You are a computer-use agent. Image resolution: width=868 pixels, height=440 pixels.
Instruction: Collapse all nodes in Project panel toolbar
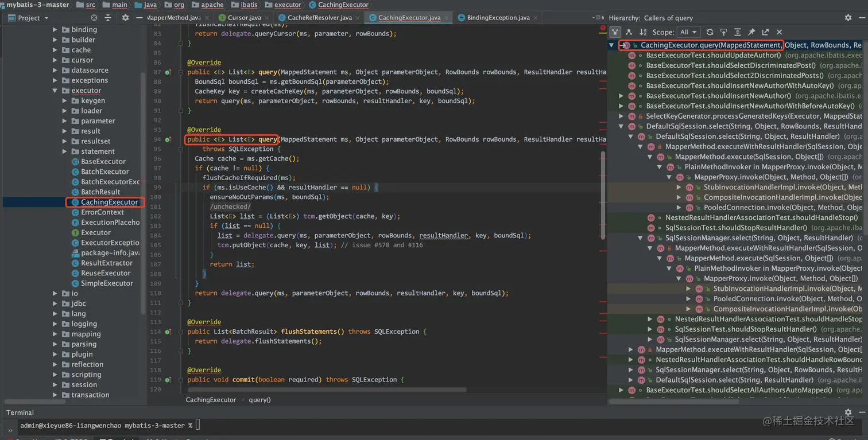pyautogui.click(x=108, y=18)
